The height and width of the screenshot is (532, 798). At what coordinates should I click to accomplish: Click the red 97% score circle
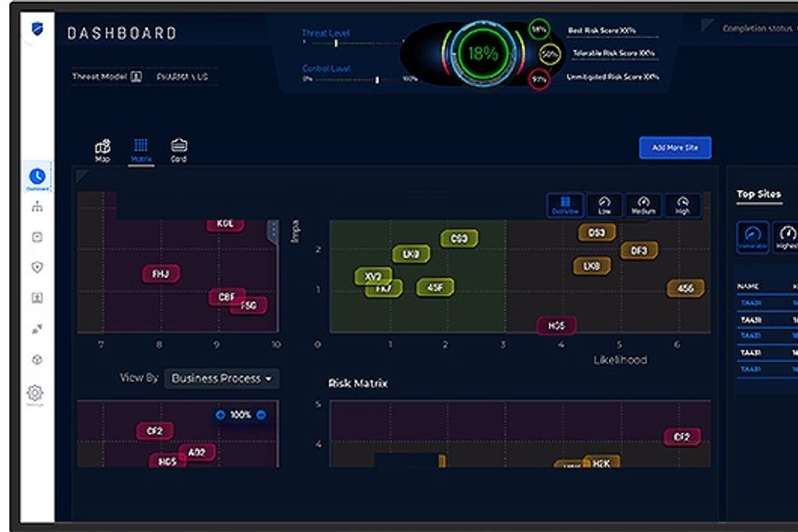539,79
